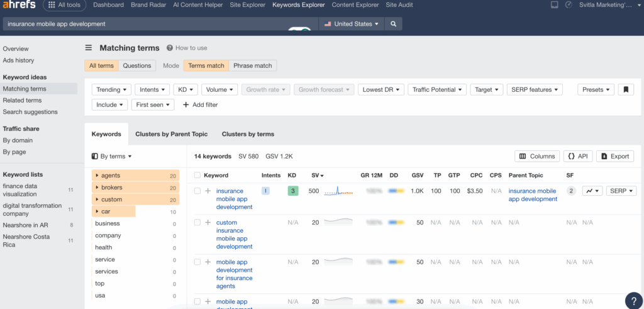Open Svitla Marketing account menu
The width and height of the screenshot is (644, 309).
coord(609,5)
